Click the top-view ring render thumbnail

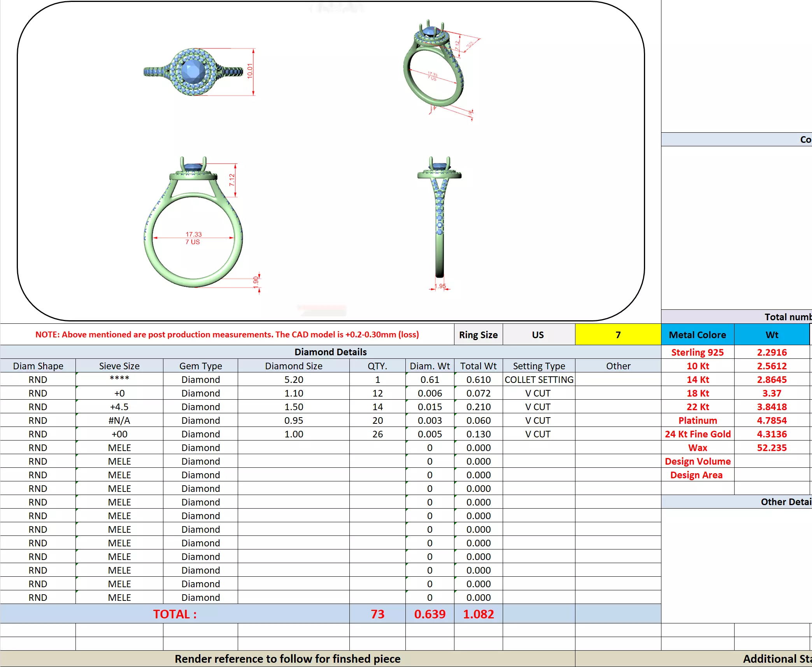(194, 72)
